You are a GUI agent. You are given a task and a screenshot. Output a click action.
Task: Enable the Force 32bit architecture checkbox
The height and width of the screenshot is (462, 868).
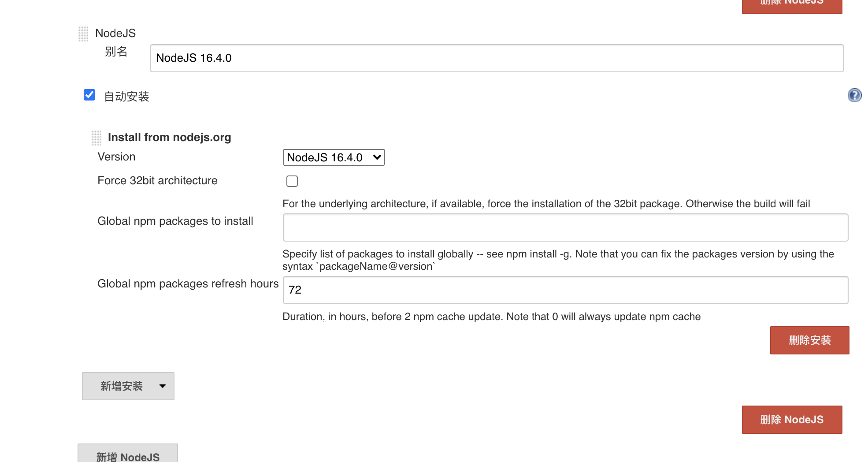[x=292, y=181]
